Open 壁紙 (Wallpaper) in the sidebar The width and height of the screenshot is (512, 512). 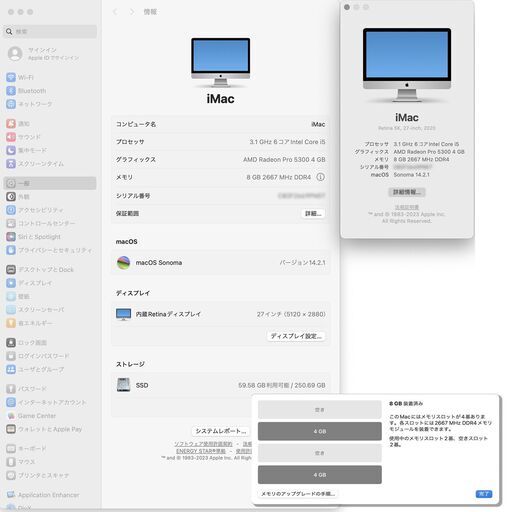point(50,296)
